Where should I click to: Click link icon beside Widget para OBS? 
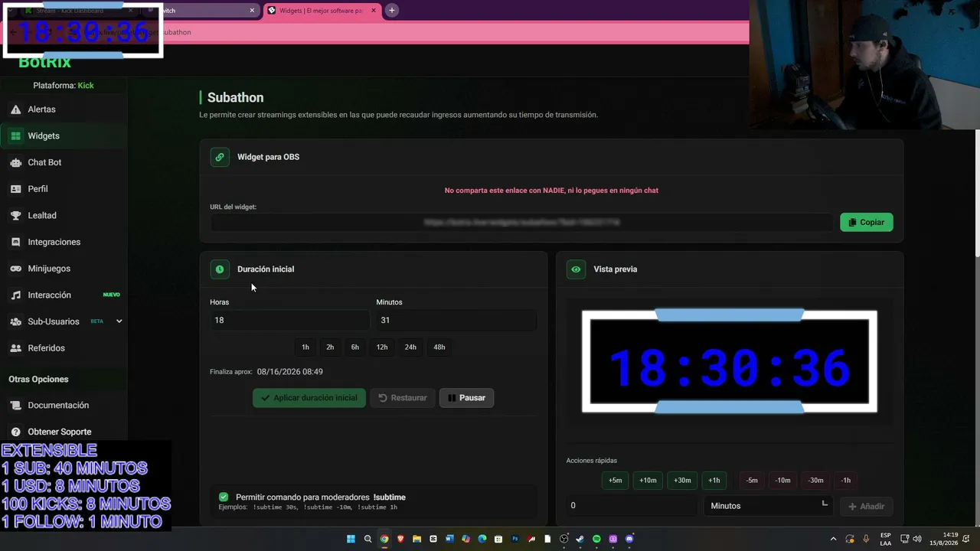pyautogui.click(x=220, y=157)
